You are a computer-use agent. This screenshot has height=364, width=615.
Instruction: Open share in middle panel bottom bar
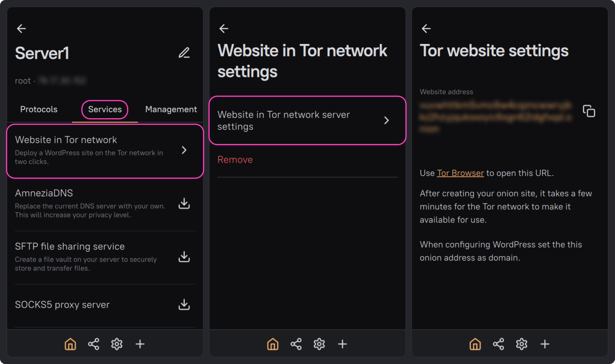tap(296, 344)
